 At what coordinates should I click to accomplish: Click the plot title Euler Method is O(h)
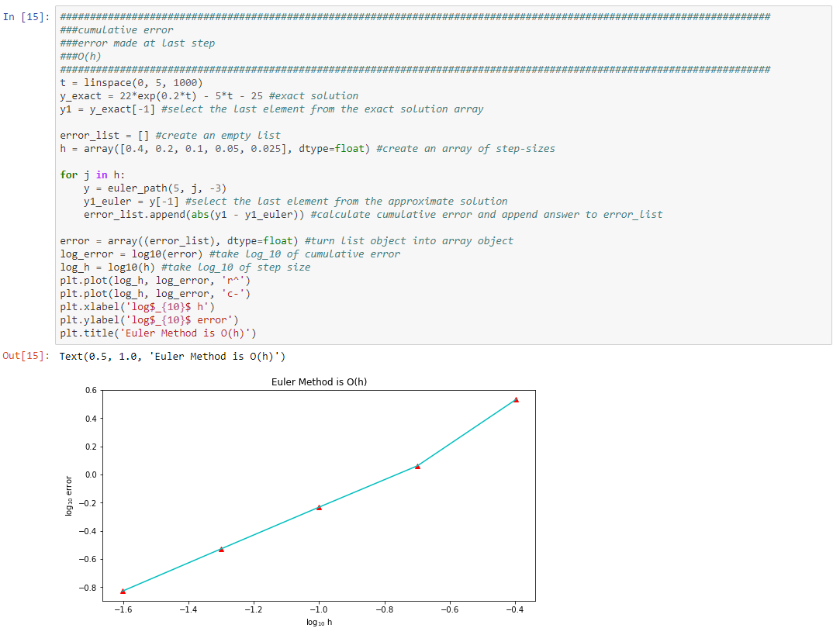318,381
